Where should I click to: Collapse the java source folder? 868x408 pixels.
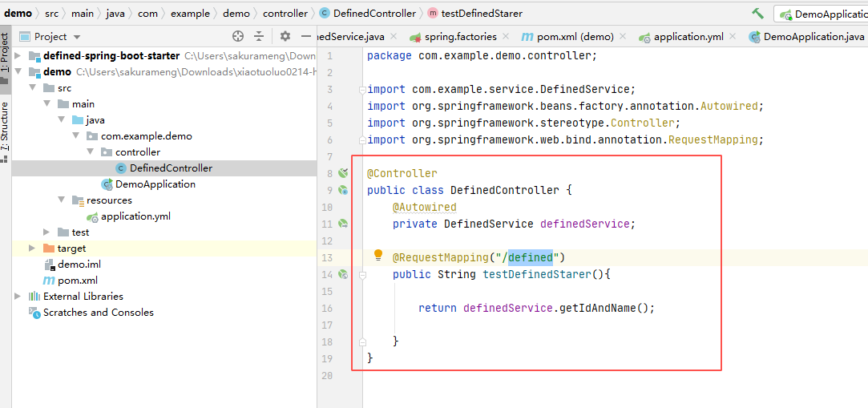pyautogui.click(x=61, y=120)
